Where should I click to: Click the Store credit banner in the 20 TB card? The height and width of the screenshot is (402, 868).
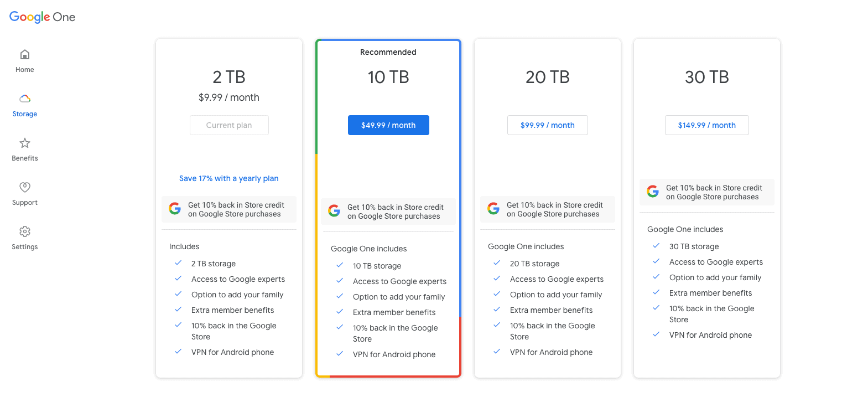[554, 209]
